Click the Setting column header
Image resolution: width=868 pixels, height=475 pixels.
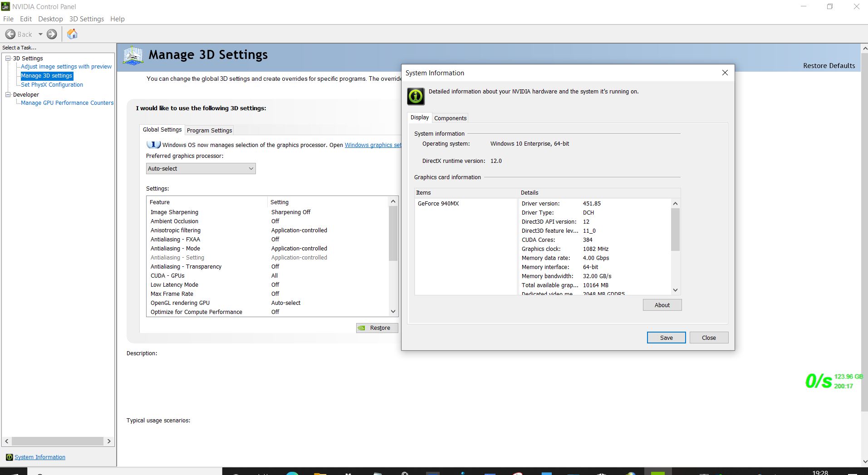[328, 202]
